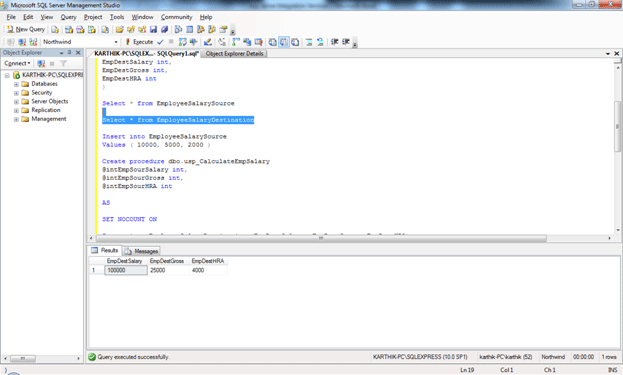The height and width of the screenshot is (375, 623).
Task: Click the Parse checkmark icon
Action: tap(160, 42)
